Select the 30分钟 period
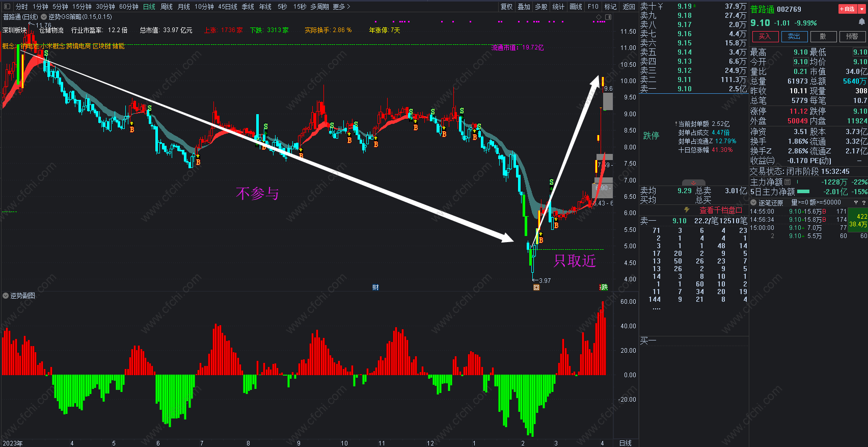The image size is (868, 447). (105, 7)
